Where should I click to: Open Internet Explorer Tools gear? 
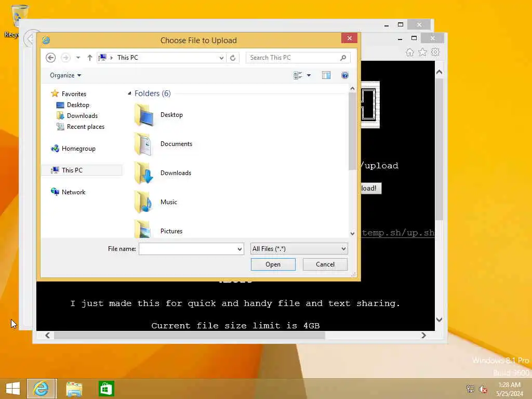click(x=435, y=52)
